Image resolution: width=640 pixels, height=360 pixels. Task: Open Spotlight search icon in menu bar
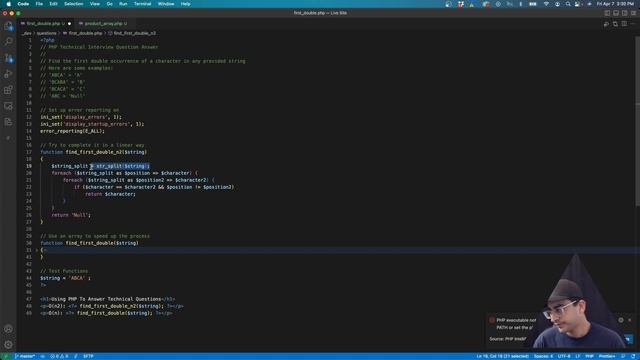click(568, 4)
